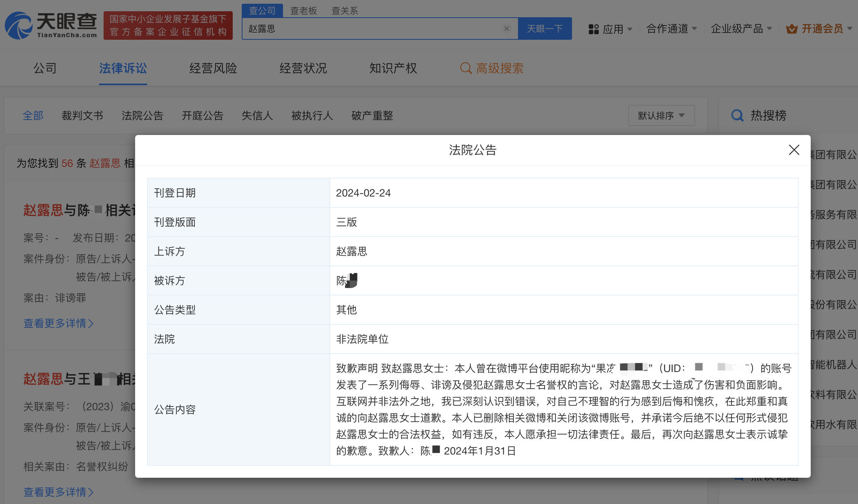858x504 pixels.
Task: Click the 国家中小企业发展子基金 banner
Action: (x=168, y=25)
